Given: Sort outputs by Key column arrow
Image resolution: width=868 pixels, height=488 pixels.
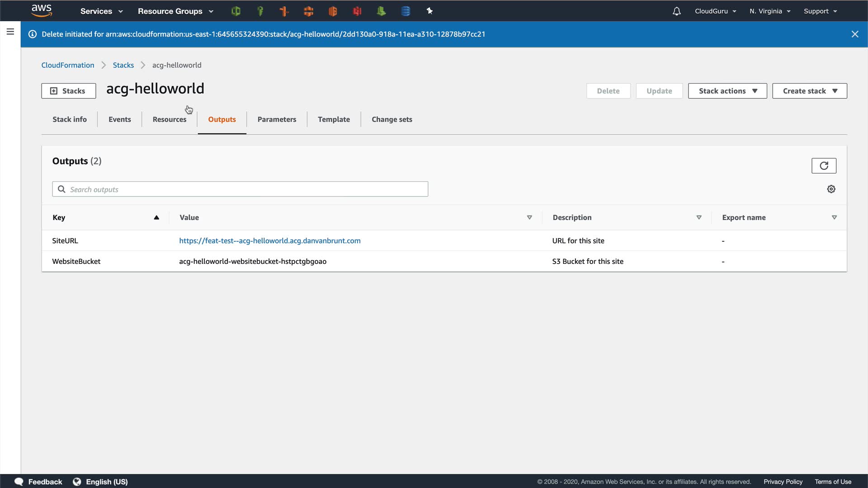Looking at the screenshot, I should (x=156, y=217).
